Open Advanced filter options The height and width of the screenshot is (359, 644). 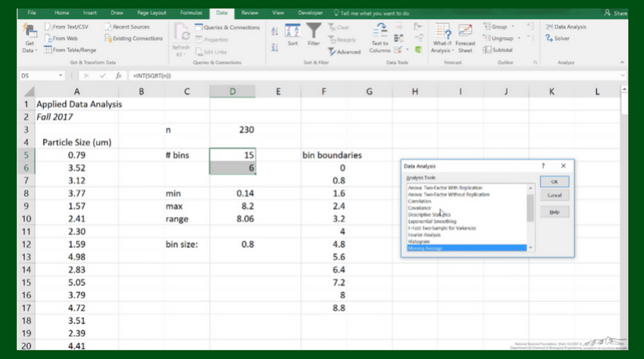click(x=344, y=51)
